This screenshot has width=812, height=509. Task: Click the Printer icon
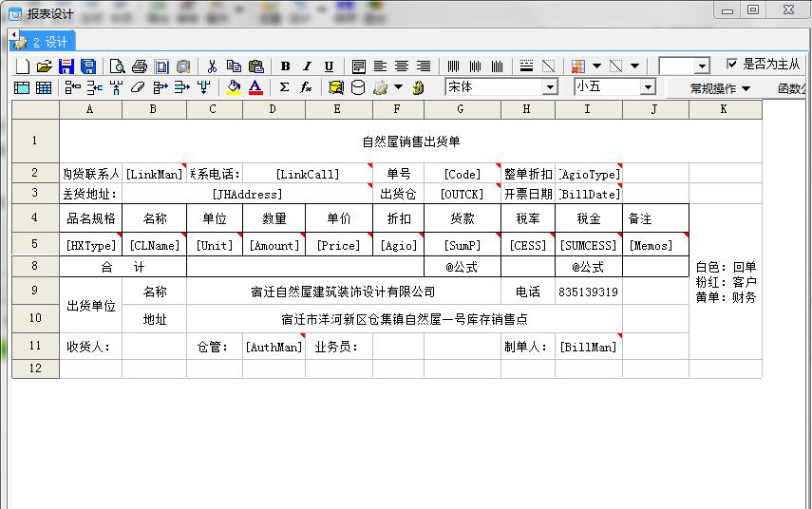140,66
